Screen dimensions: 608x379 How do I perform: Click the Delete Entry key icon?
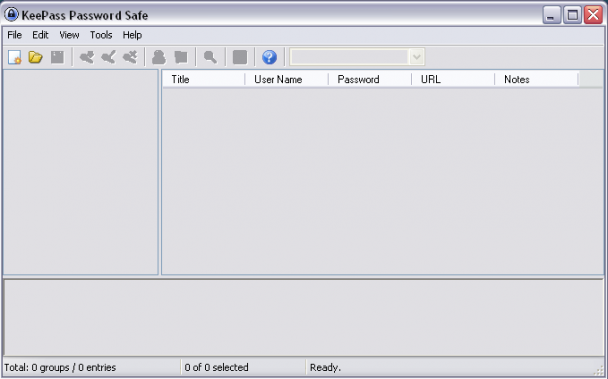pos(130,57)
